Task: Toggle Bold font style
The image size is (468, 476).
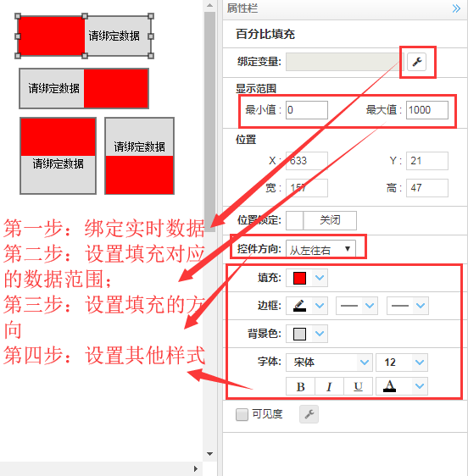Action: (300, 386)
